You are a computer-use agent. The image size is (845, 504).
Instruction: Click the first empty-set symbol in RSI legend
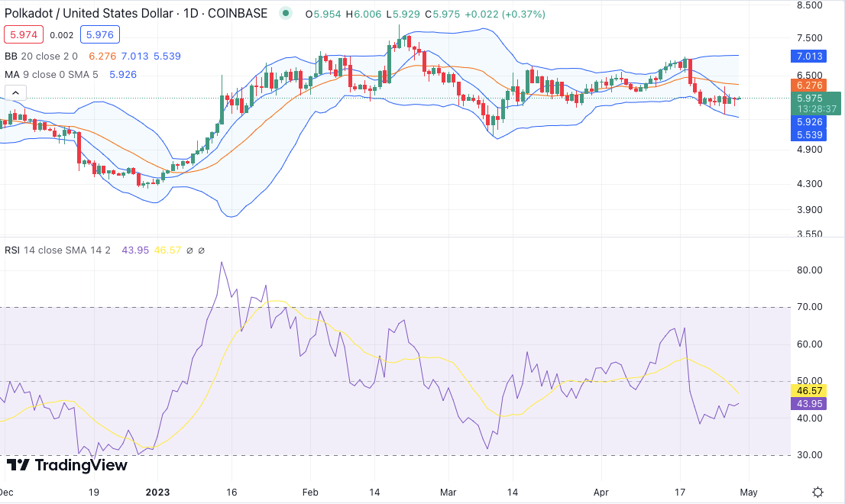(x=189, y=250)
